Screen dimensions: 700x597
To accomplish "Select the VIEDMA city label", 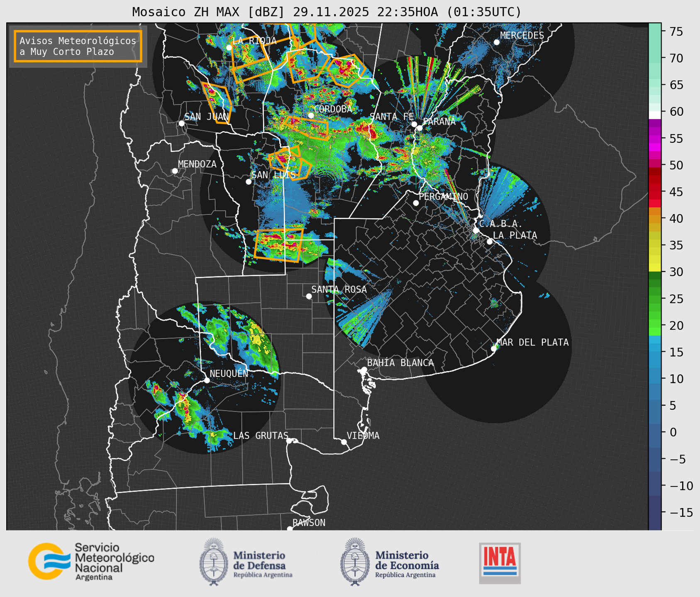I will click(x=363, y=436).
